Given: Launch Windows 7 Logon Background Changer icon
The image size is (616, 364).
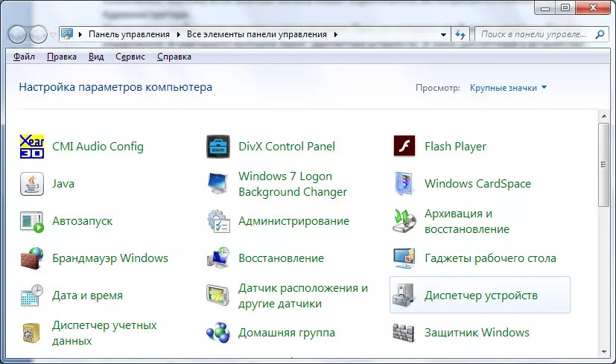Looking at the screenshot, I should tap(218, 184).
